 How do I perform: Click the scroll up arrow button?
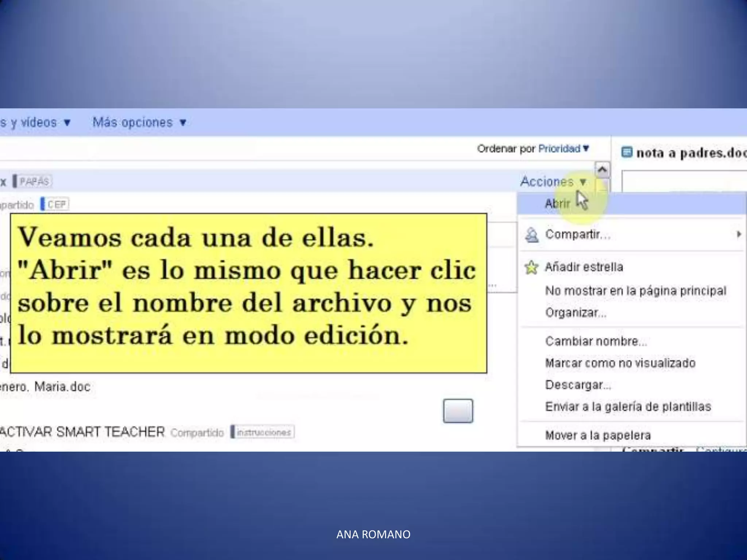pyautogui.click(x=602, y=170)
